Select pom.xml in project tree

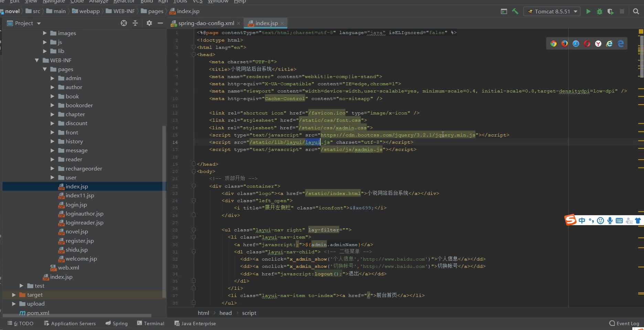[x=38, y=313]
